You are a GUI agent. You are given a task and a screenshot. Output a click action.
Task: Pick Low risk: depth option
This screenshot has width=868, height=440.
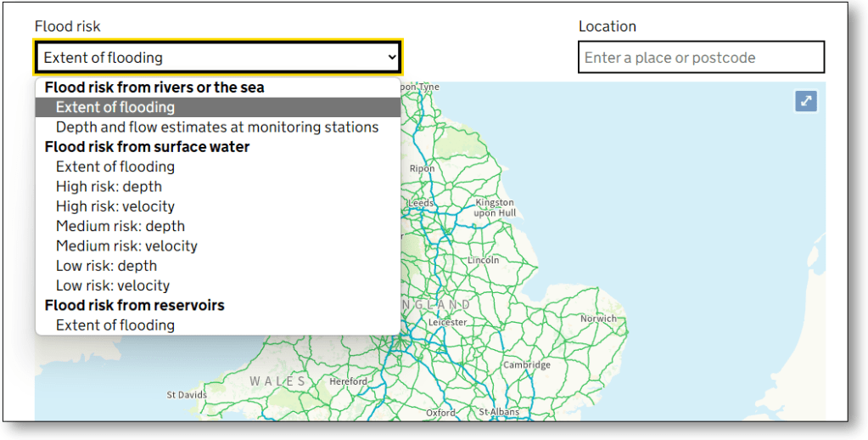click(106, 266)
